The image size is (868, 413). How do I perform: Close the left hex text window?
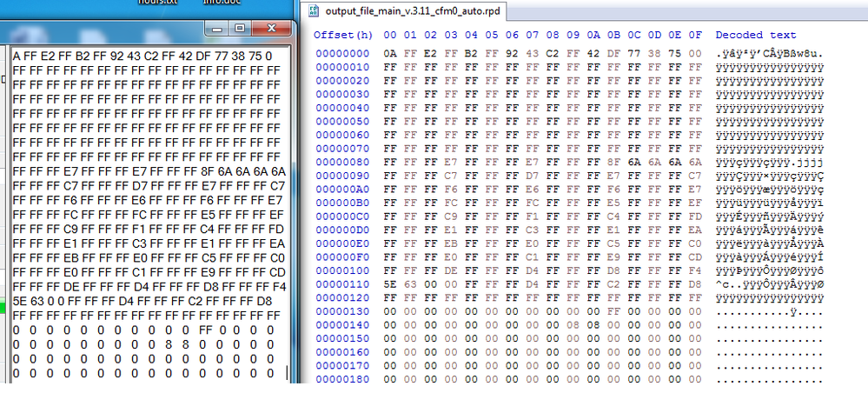point(271,28)
